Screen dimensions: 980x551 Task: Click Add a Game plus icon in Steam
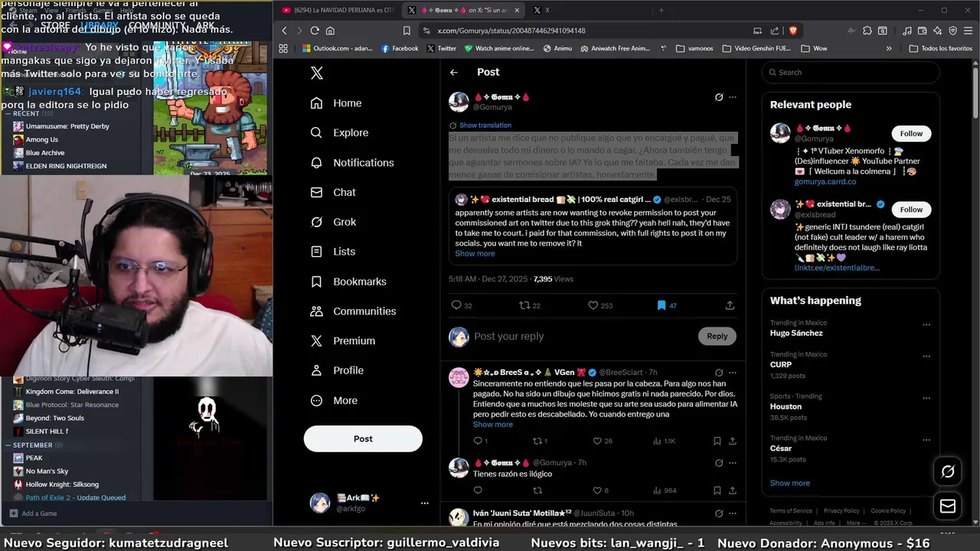click(13, 514)
